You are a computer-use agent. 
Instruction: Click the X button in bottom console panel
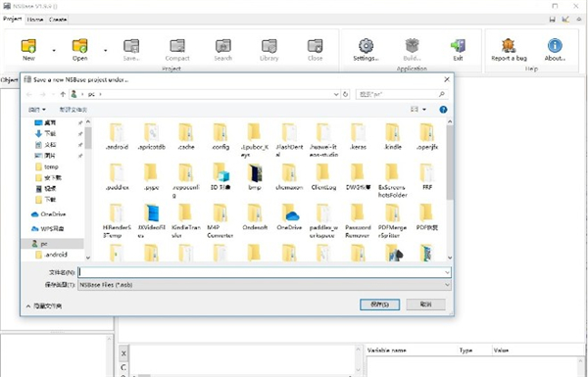(x=123, y=353)
